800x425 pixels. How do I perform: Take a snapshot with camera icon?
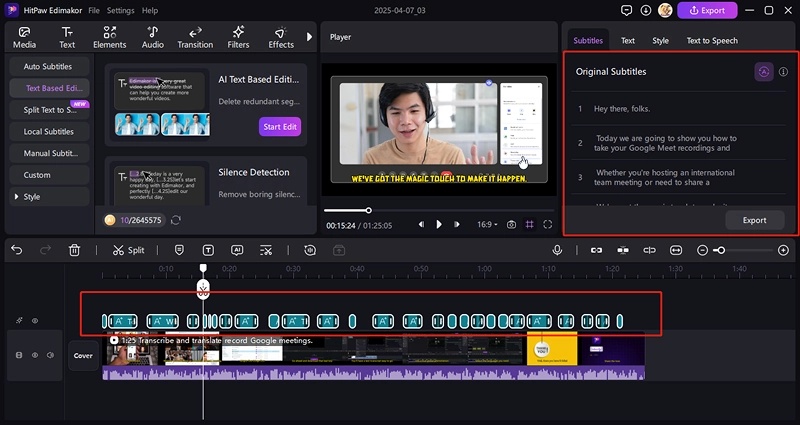511,224
